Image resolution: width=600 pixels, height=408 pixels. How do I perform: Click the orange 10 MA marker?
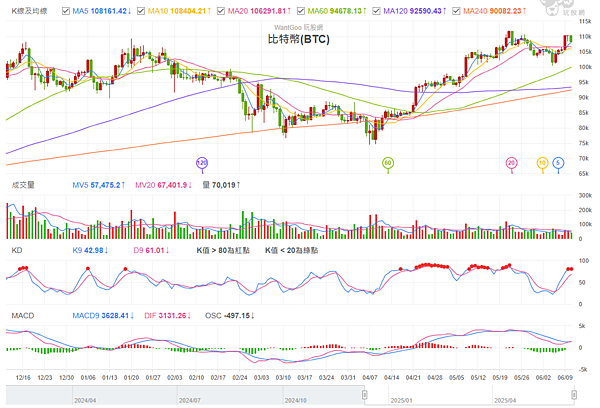tap(542, 163)
